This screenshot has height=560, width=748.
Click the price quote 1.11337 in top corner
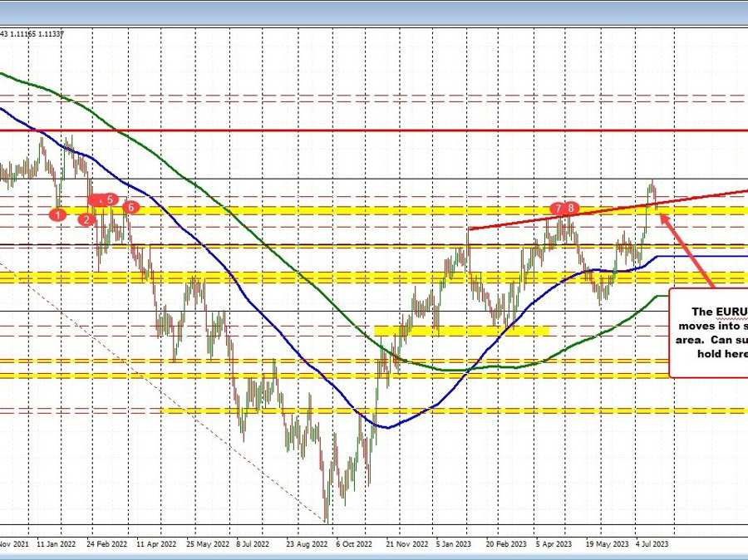52,34
